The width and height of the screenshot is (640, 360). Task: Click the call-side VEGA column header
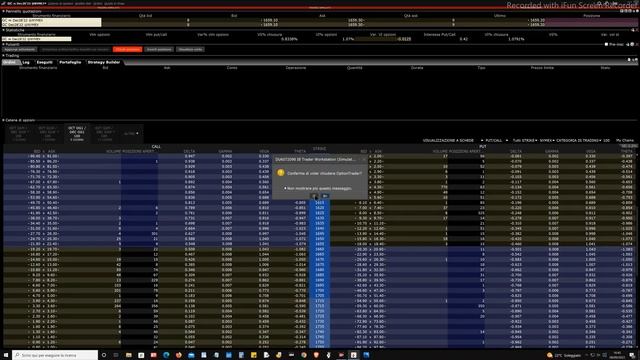tap(264, 151)
